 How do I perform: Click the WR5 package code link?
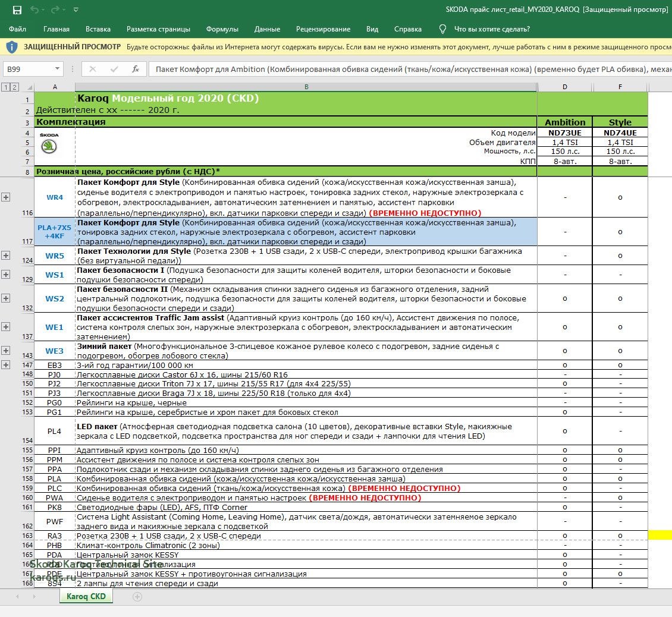pyautogui.click(x=55, y=256)
